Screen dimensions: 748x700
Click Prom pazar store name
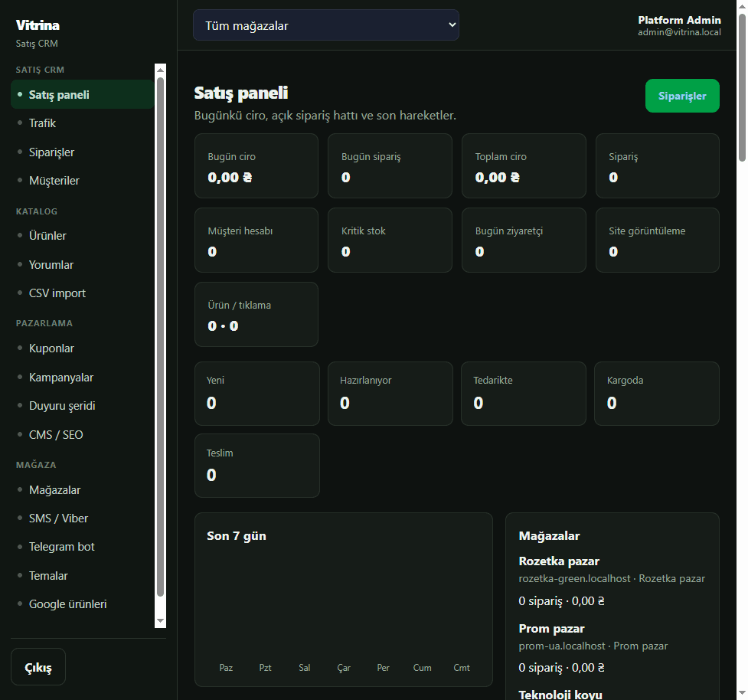551,629
